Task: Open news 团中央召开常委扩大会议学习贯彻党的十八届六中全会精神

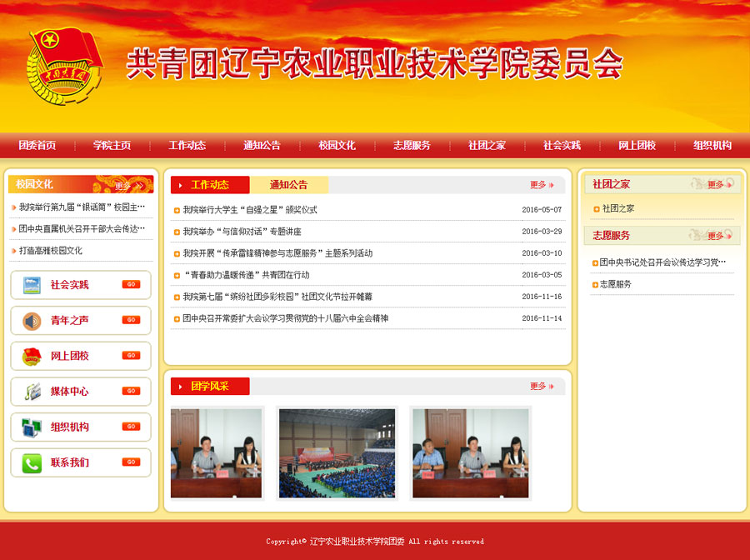Action: (x=286, y=318)
